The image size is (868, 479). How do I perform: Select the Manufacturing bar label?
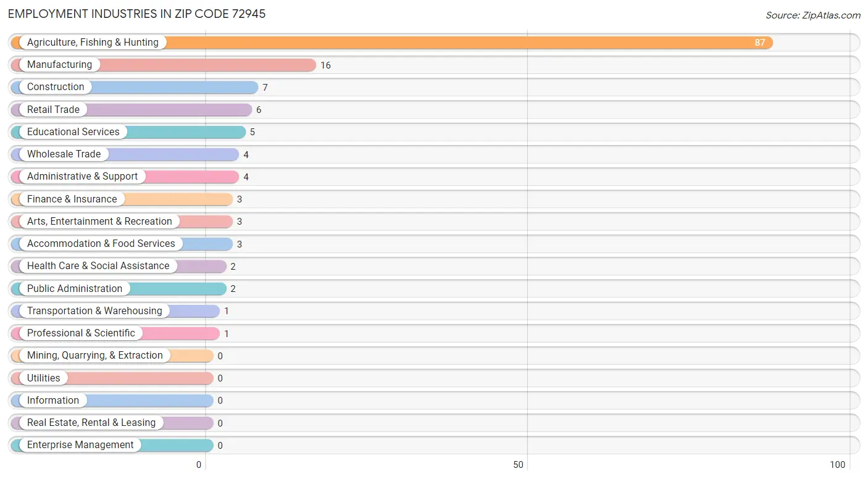click(x=59, y=65)
